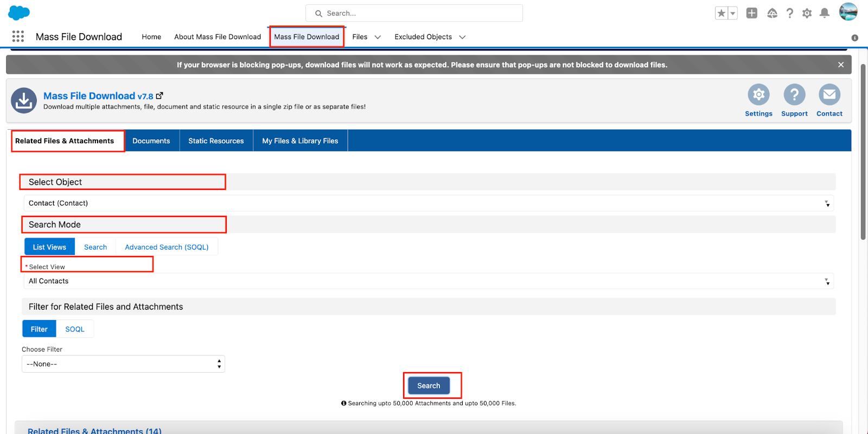Open About Mass File Download tab
Screen dimensions: 868x434
point(218,37)
